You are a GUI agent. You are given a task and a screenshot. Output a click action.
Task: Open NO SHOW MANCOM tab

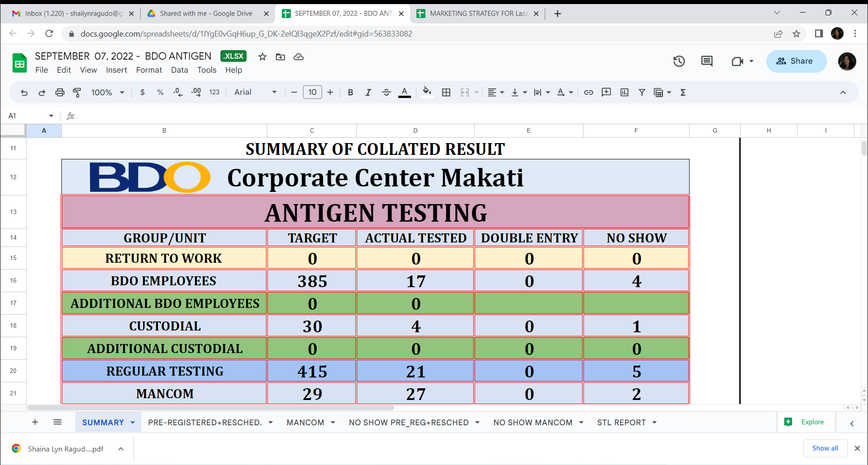533,423
